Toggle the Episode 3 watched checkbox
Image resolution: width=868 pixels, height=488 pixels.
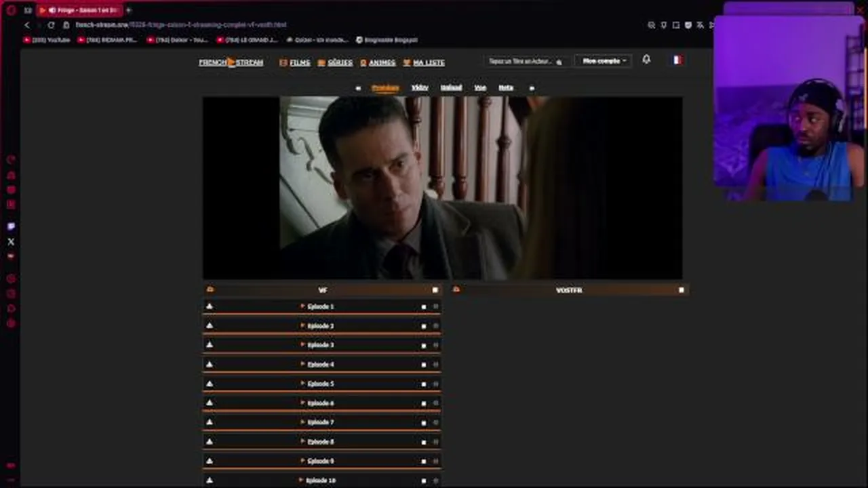pyautogui.click(x=424, y=346)
